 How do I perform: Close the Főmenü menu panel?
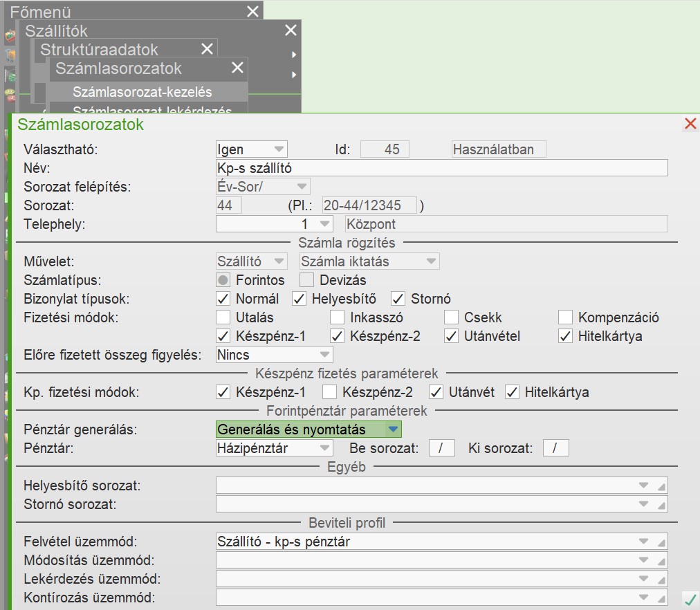(x=253, y=11)
